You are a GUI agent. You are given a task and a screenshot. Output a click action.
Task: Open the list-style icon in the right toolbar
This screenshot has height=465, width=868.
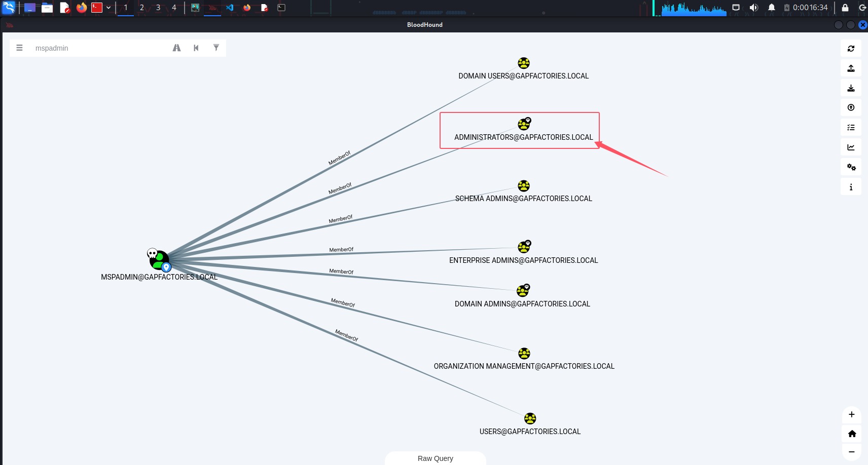(x=851, y=128)
